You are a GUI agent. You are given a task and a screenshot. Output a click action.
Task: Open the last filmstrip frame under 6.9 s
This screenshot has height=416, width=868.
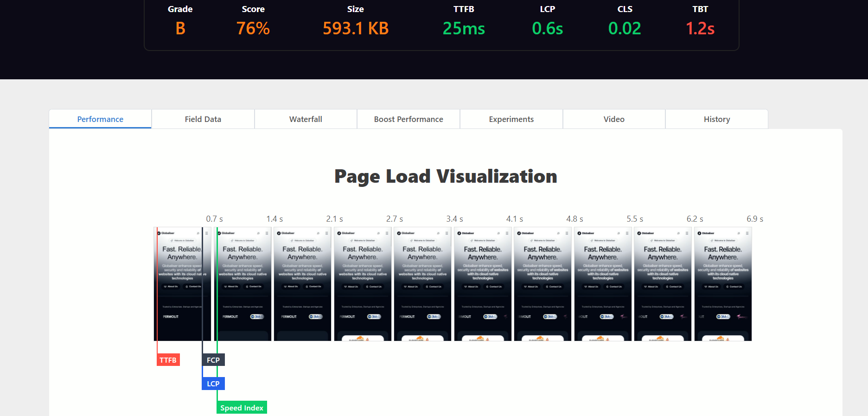click(723, 284)
